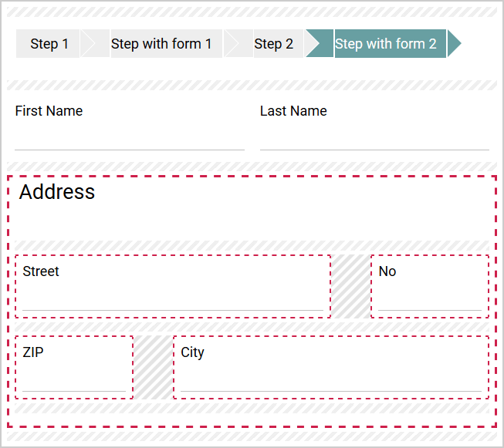Focus the First Name input line

point(130,140)
